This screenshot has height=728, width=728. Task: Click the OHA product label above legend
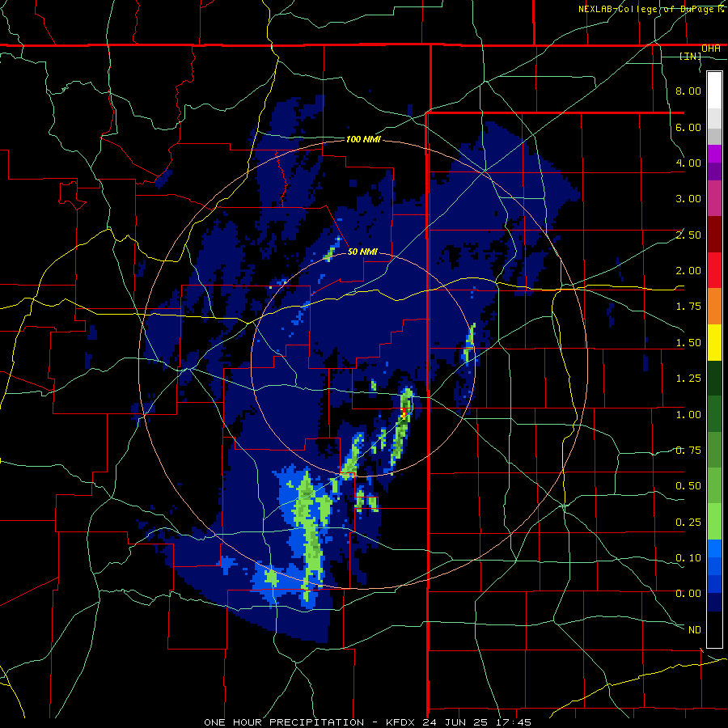711,49
